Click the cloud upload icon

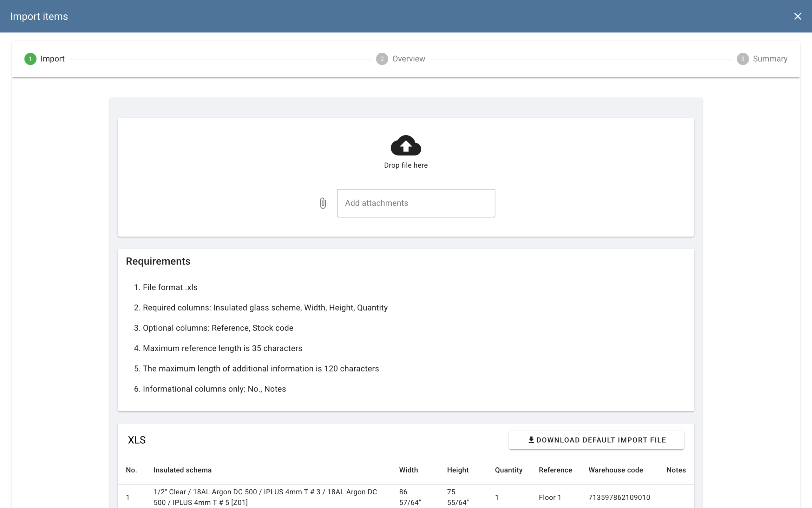click(406, 145)
